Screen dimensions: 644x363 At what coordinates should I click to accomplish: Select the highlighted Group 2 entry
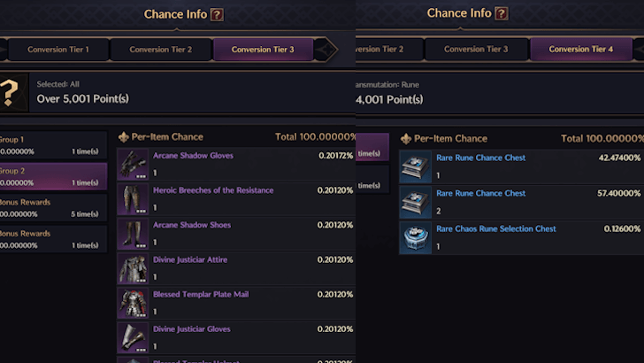(x=53, y=175)
